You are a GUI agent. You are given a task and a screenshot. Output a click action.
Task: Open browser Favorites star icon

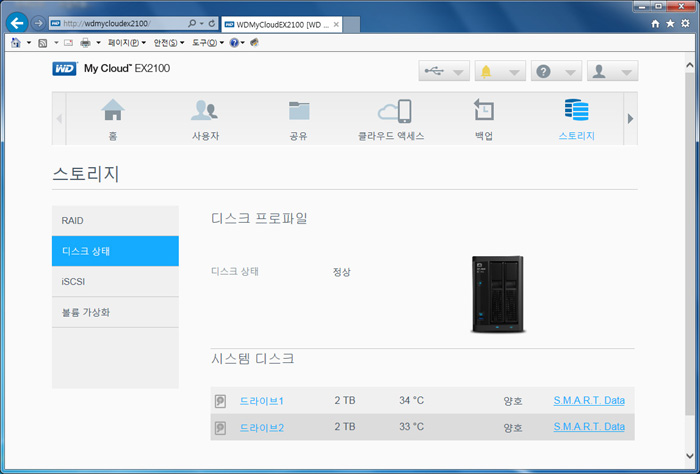pos(670,24)
